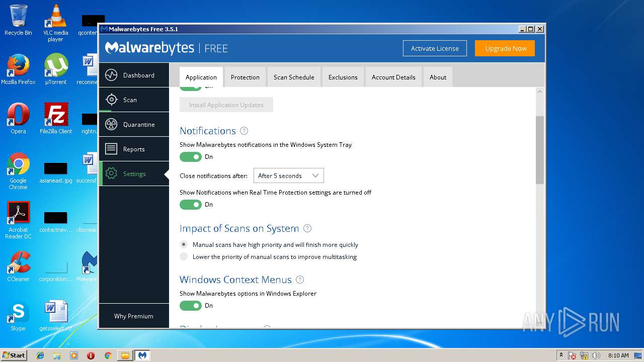The image size is (644, 362).
Task: Toggle Real Time Protection off-notification switch
Action: pyautogui.click(x=191, y=205)
